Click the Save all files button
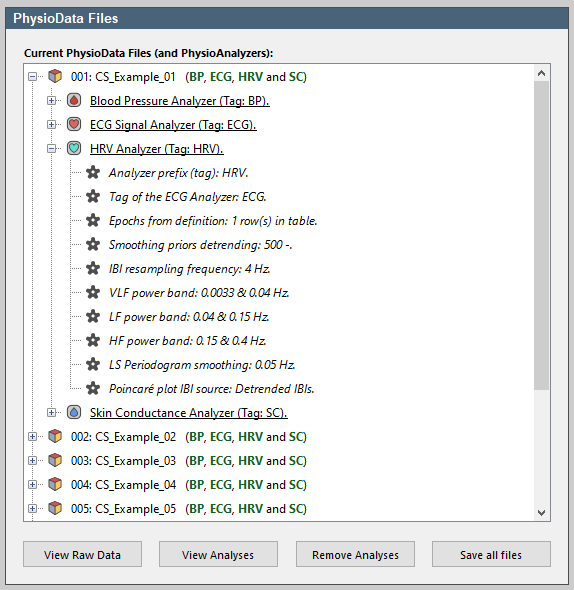 coord(491,554)
